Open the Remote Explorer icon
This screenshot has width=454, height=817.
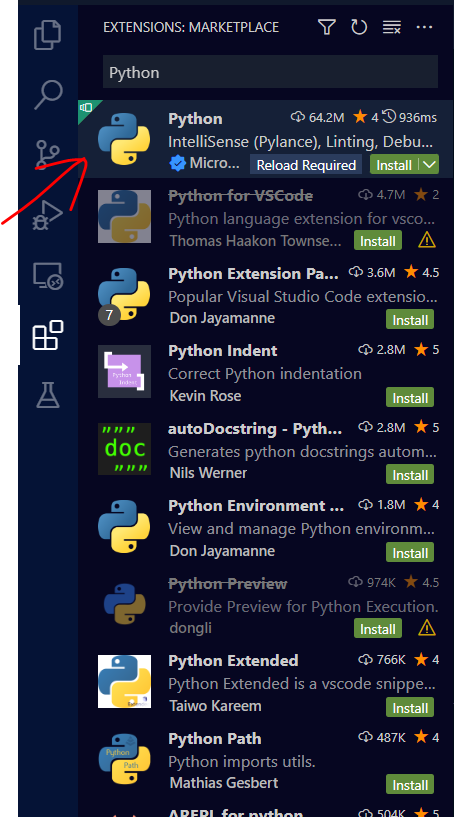tap(48, 275)
